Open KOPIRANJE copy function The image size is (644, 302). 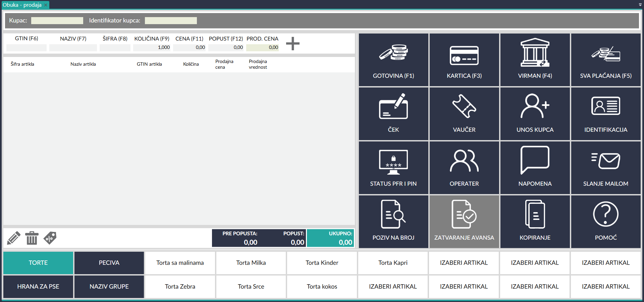[x=535, y=222]
